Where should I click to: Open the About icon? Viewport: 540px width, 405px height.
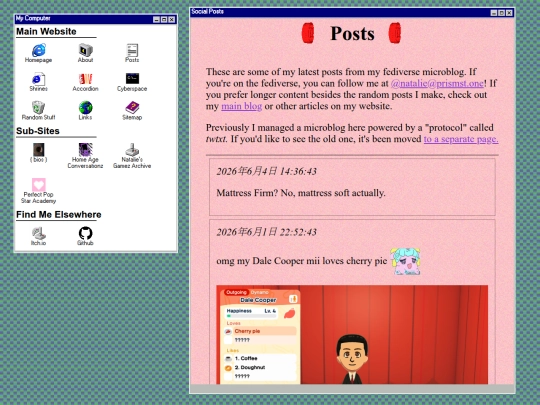(x=85, y=53)
